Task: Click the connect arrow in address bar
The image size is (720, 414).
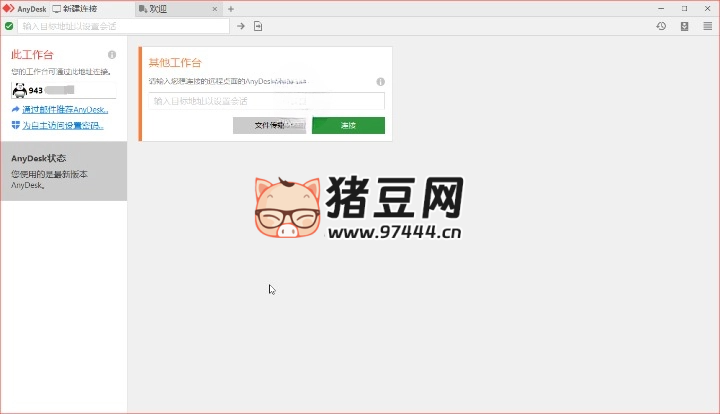Action: pos(241,26)
